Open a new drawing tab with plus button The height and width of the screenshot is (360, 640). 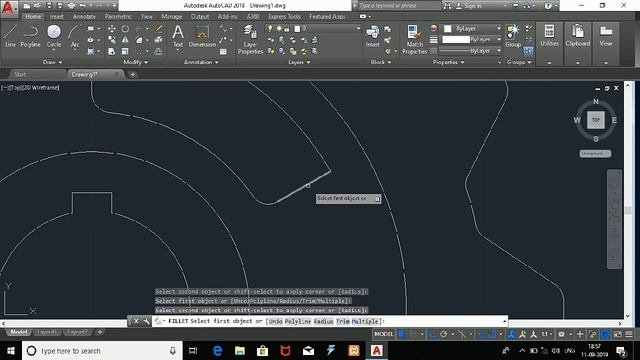pos(132,74)
